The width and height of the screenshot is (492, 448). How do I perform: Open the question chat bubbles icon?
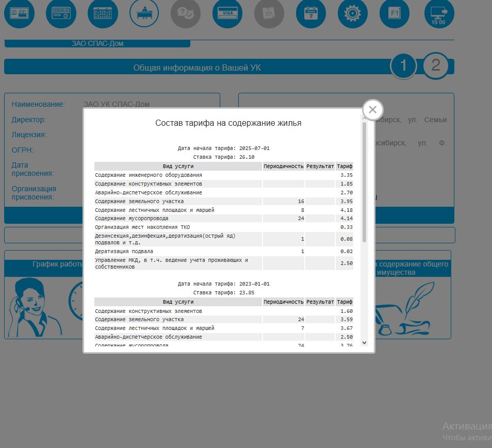tap(186, 13)
